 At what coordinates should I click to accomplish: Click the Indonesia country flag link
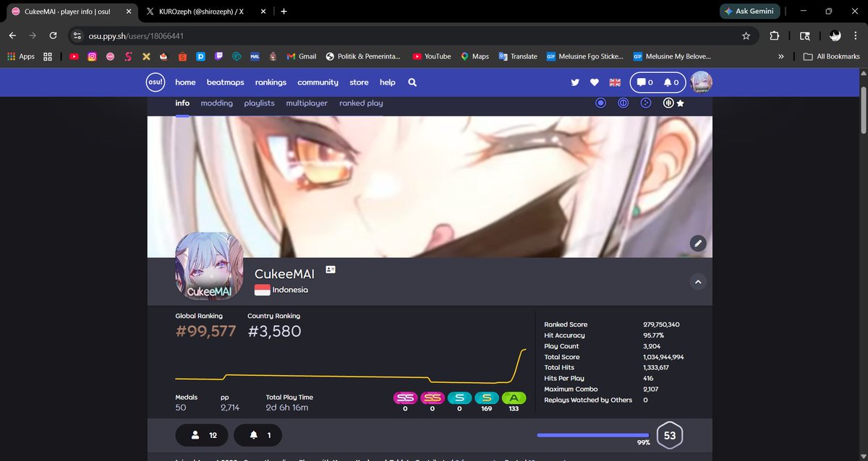pos(262,290)
